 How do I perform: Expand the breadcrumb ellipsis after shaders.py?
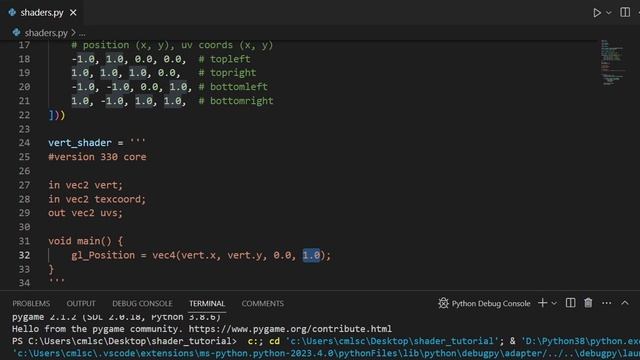click(82, 33)
